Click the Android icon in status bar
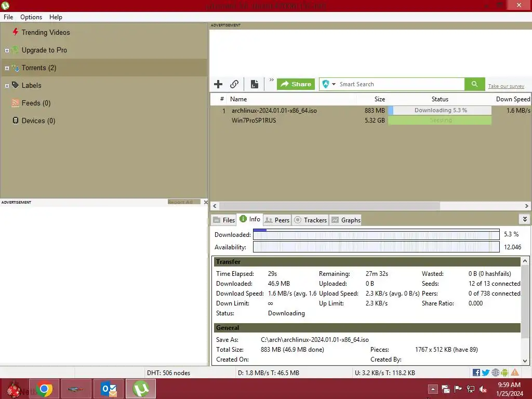This screenshot has width=532, height=399. pyautogui.click(x=504, y=373)
